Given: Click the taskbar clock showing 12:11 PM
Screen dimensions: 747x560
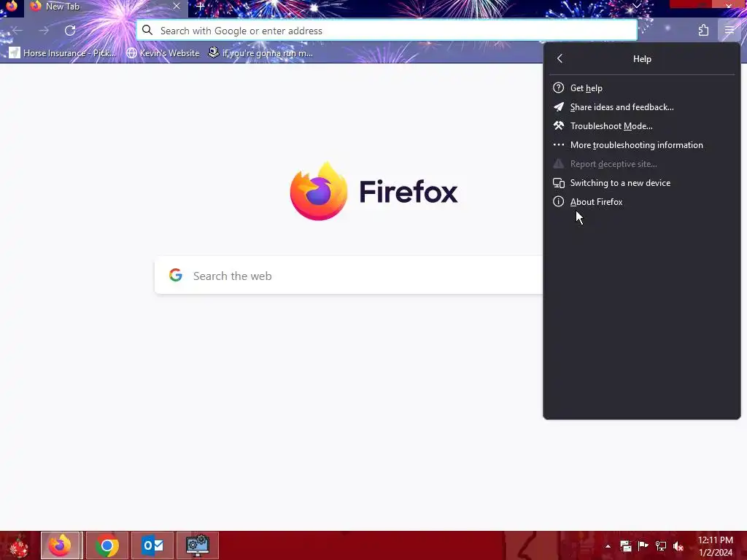Looking at the screenshot, I should [x=716, y=546].
